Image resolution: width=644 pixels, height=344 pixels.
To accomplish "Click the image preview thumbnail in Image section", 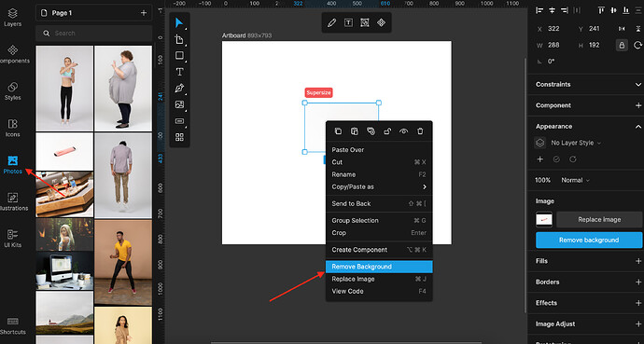I will pyautogui.click(x=544, y=220).
